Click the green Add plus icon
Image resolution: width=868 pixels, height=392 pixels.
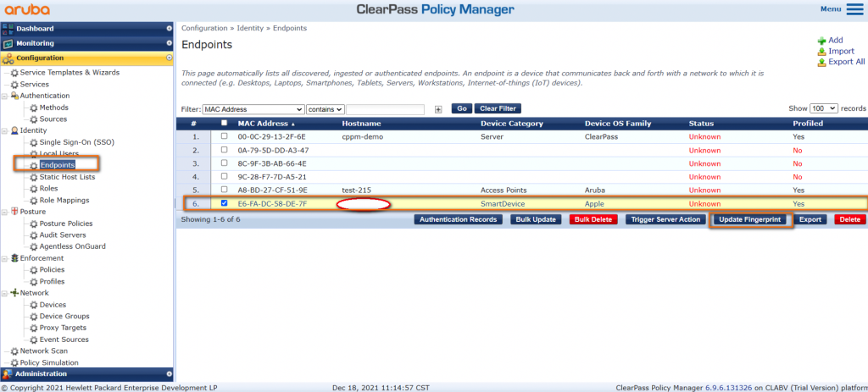pos(822,41)
